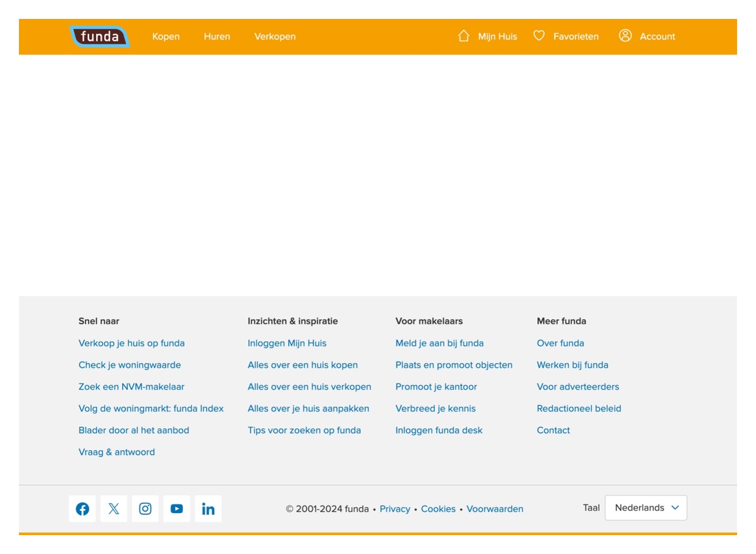Image resolution: width=756 pixels, height=554 pixels.
Task: Open the Nederlands language dropdown
Action: (x=646, y=508)
